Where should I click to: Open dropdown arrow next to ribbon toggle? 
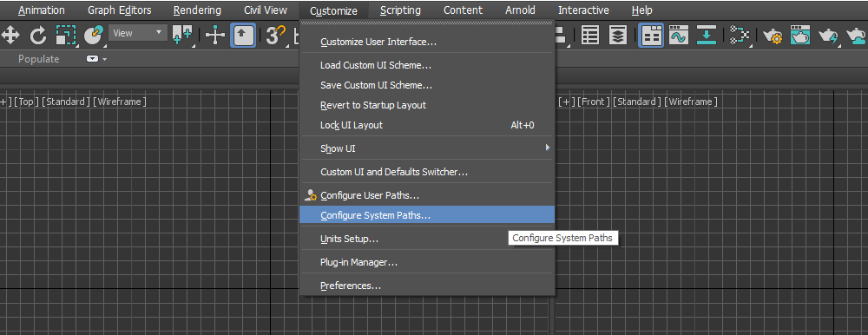click(x=105, y=59)
